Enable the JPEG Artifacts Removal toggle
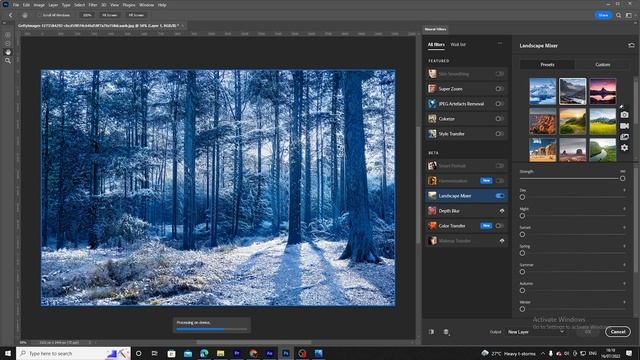 [500, 104]
